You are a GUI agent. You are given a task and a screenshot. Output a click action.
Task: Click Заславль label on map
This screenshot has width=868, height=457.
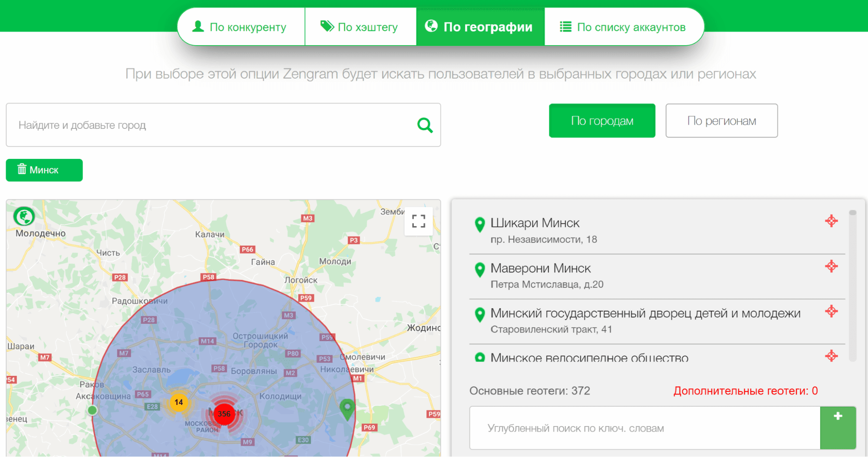click(x=152, y=370)
